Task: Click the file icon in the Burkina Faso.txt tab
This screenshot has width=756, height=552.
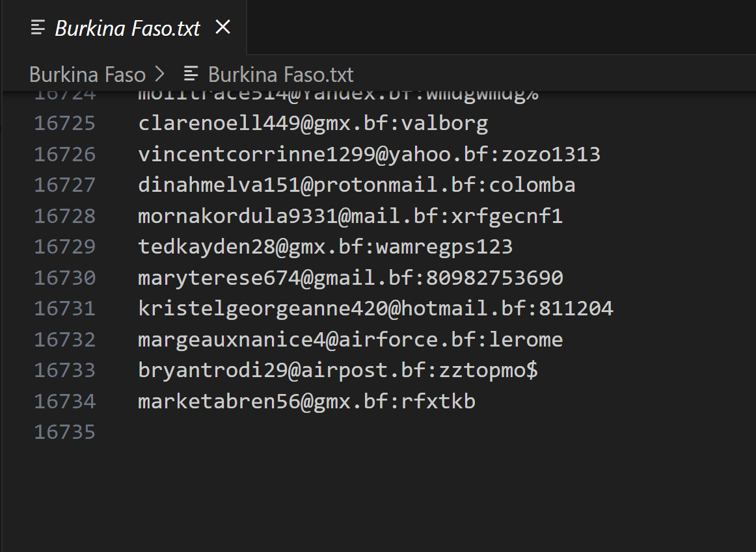Action: [38, 27]
